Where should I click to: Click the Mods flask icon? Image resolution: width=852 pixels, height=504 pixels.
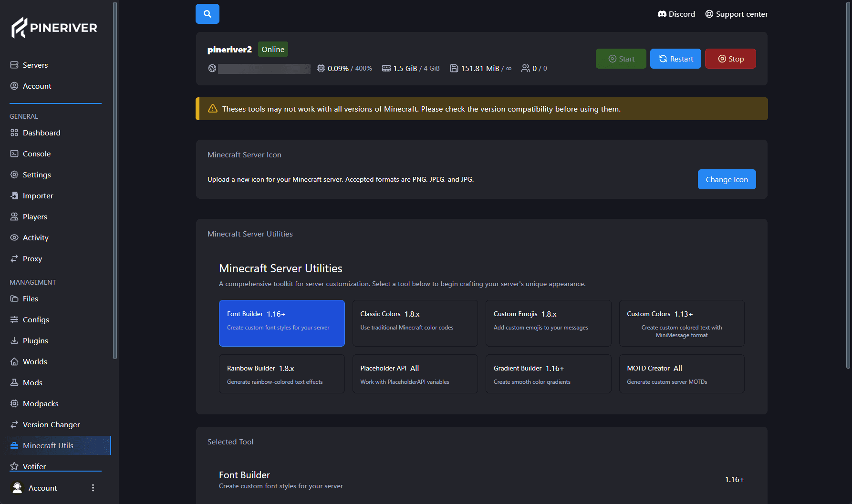[14, 382]
